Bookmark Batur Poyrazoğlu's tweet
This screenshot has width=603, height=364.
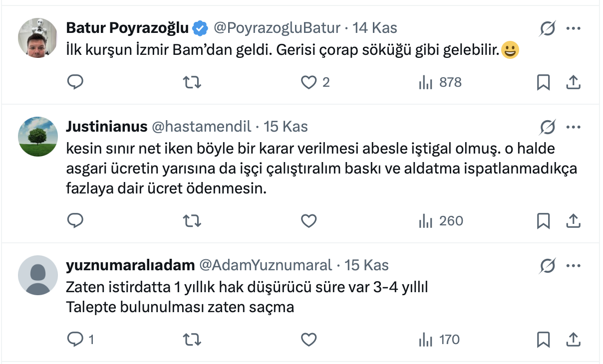pyautogui.click(x=543, y=82)
